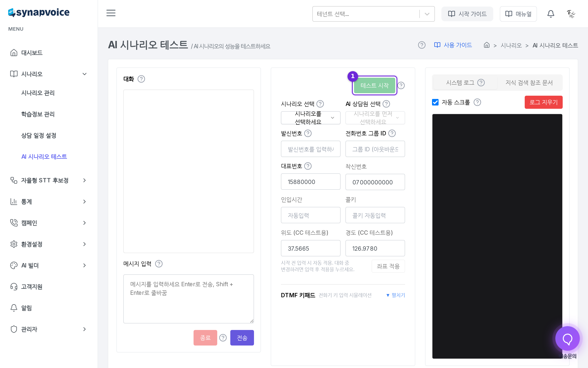
Task: Click the synapvoice logo
Action: pos(39,12)
